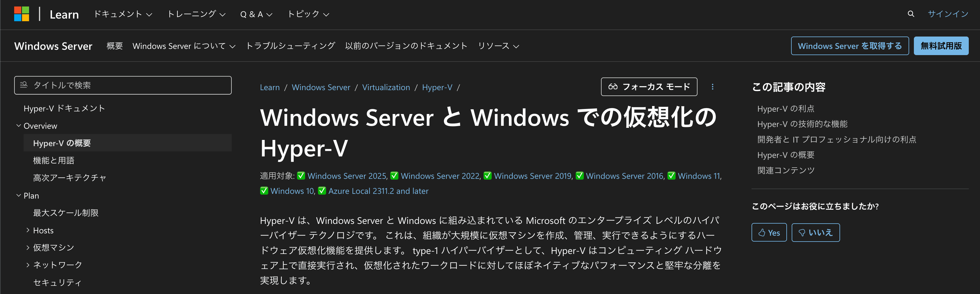Image resolution: width=980 pixels, height=294 pixels.
Task: Click Yes to rate the page helpful
Action: coord(769,232)
